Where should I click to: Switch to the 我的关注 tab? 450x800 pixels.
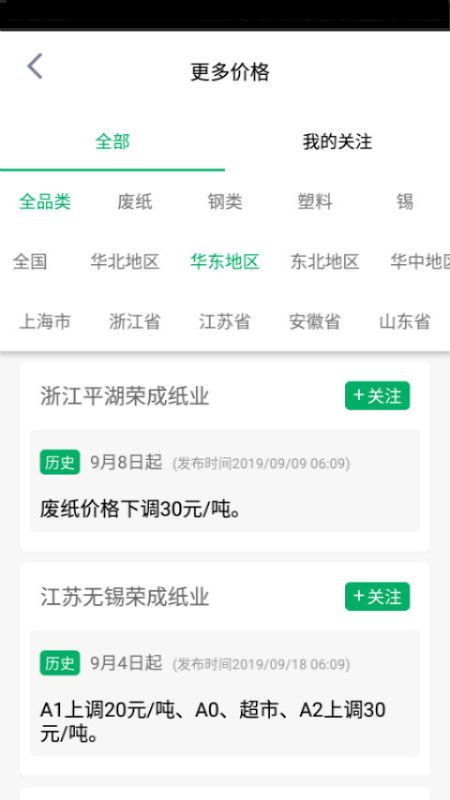click(x=337, y=142)
